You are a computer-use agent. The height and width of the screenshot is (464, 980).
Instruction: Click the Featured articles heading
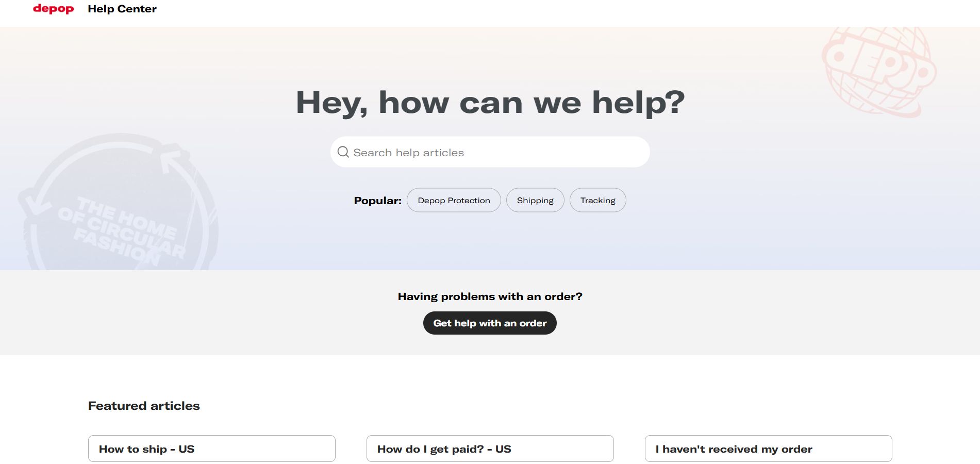[144, 406]
